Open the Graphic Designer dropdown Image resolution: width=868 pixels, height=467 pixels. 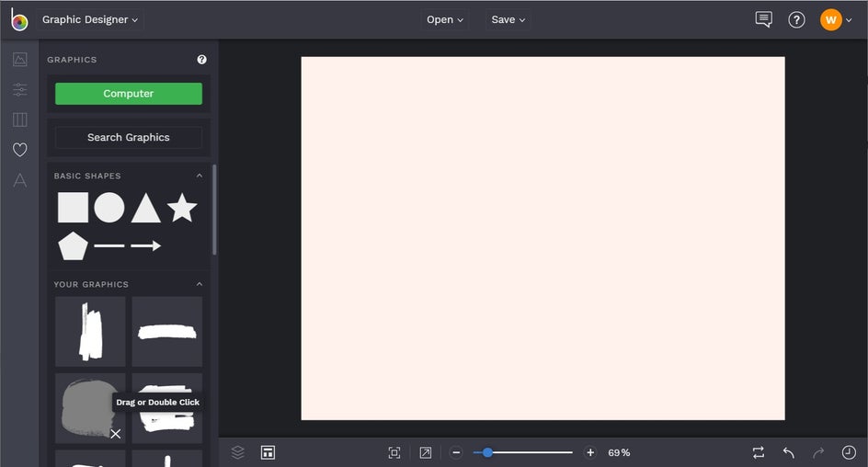[90, 19]
